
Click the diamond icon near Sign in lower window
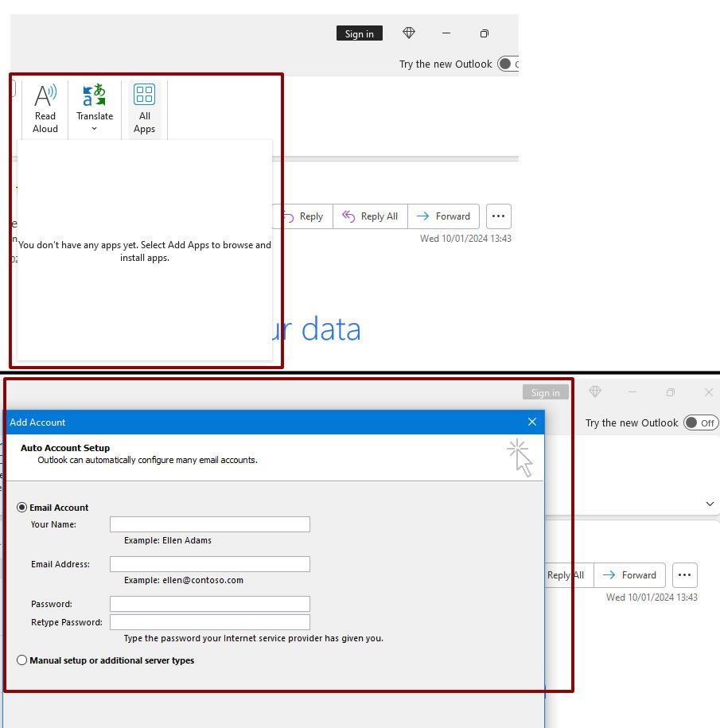click(x=594, y=391)
